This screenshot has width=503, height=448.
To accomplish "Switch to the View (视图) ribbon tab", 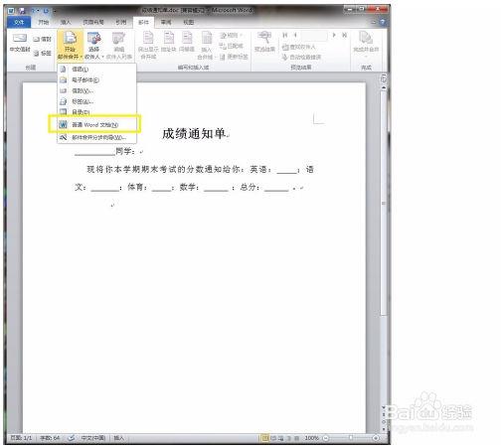I will (188, 22).
